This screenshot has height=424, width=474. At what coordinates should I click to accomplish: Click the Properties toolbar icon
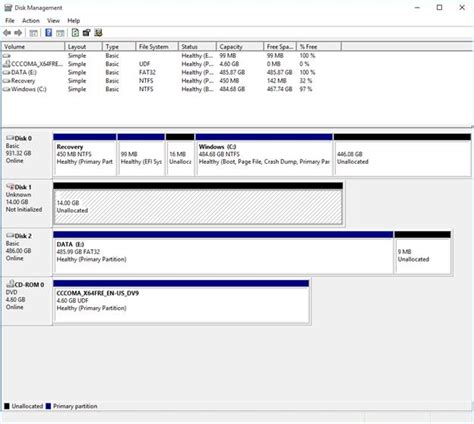tap(87, 33)
